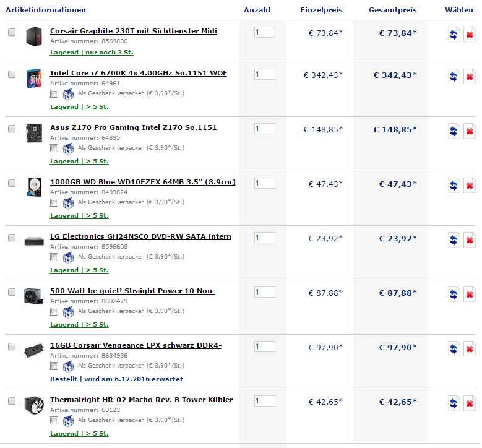This screenshot has width=482, height=448.
Task: Focus quantity field for Thermalright cooler
Action: pyautogui.click(x=265, y=401)
